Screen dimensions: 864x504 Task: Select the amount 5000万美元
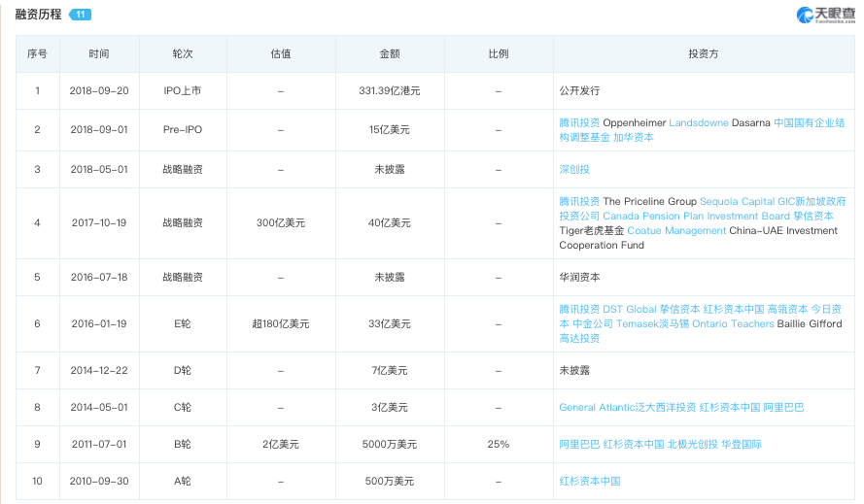point(390,444)
